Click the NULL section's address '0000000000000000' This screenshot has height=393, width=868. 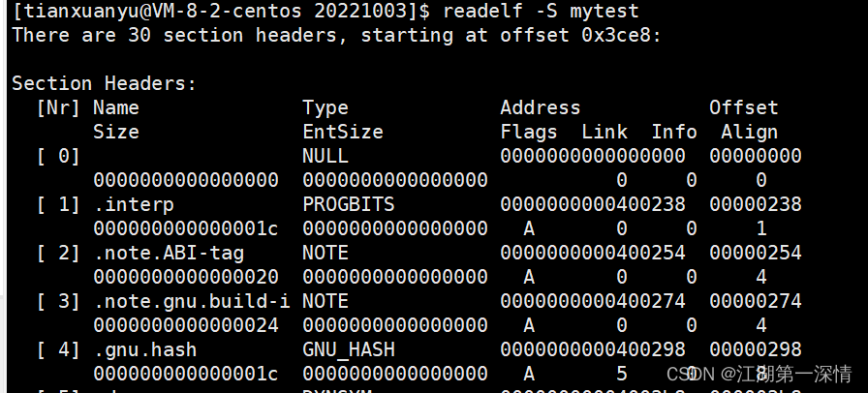pos(593,156)
